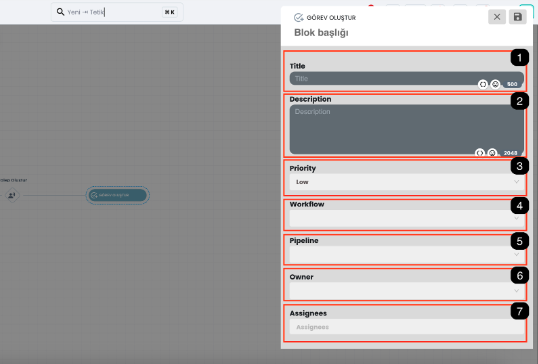The image size is (538, 364).
Task: Focus the Description text area
Action: pyautogui.click(x=407, y=129)
